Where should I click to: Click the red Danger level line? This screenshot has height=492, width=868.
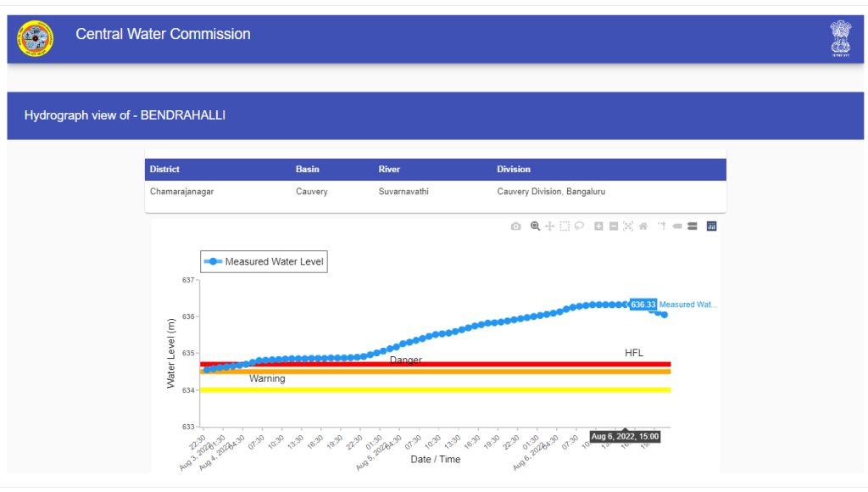(x=509, y=364)
